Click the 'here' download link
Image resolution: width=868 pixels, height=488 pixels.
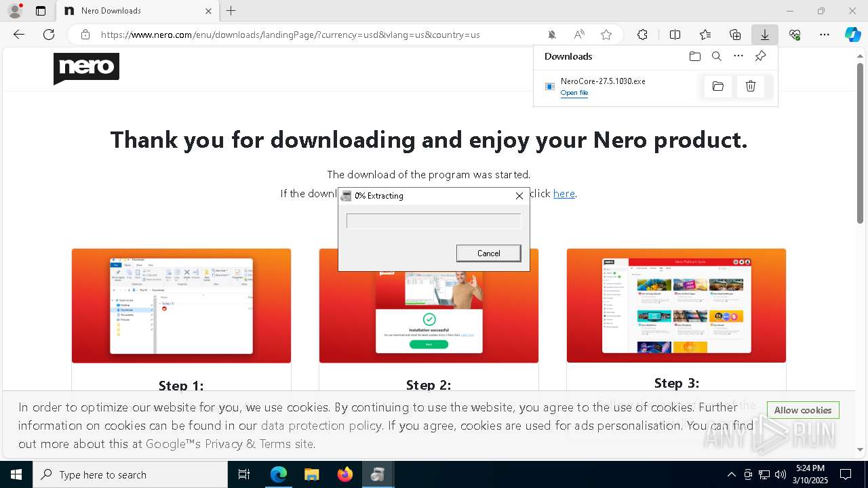click(x=564, y=193)
